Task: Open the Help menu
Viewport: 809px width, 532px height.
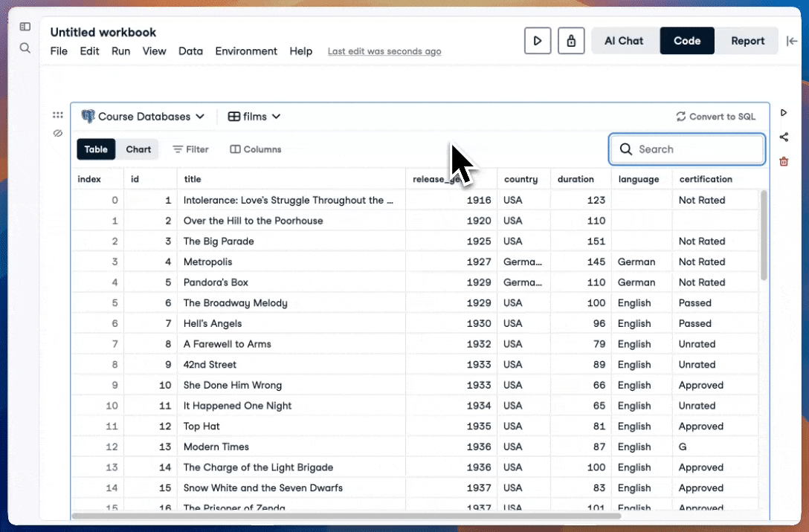Action: (x=301, y=51)
